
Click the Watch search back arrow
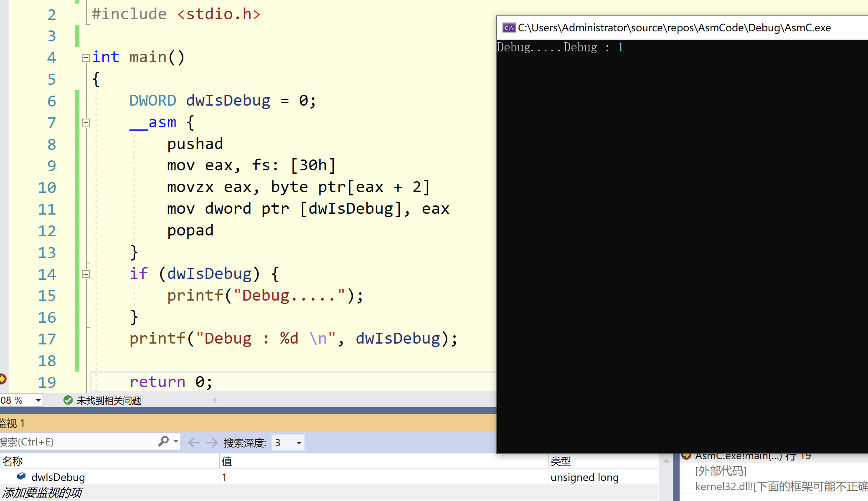click(x=194, y=442)
